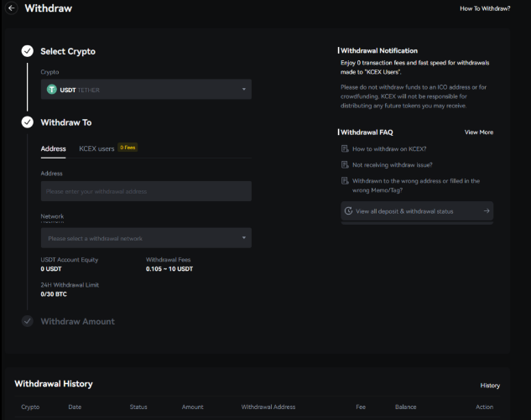
Task: Click the Select Crypto step checkmark icon
Action: tap(28, 51)
